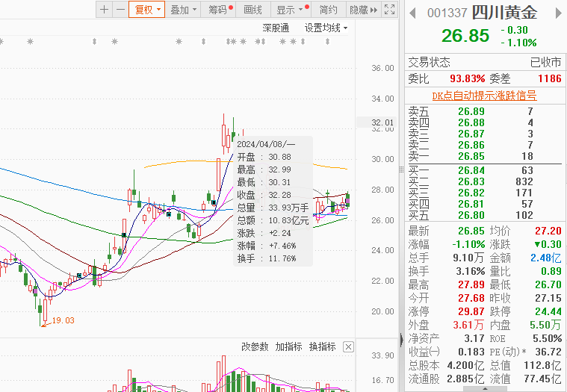The width and height of the screenshot is (567, 392).
Task: Toggle the 筹码 chip distribution view
Action: pos(220,10)
